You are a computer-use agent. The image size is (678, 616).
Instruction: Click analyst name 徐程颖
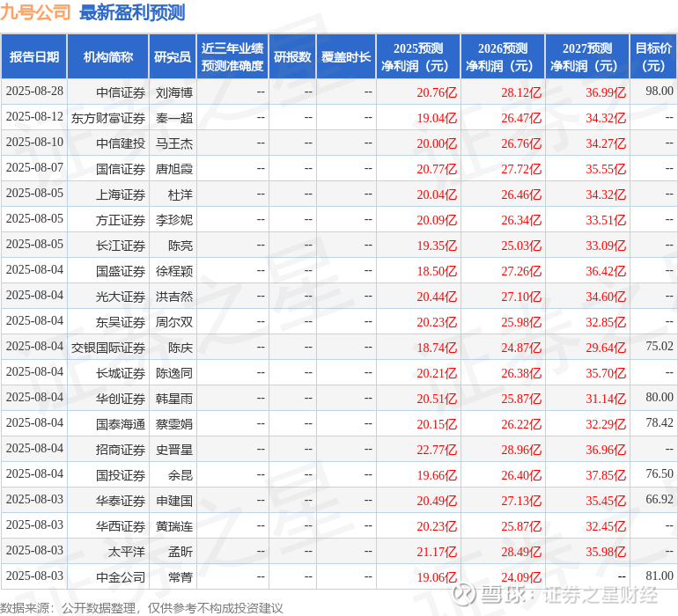coord(173,271)
